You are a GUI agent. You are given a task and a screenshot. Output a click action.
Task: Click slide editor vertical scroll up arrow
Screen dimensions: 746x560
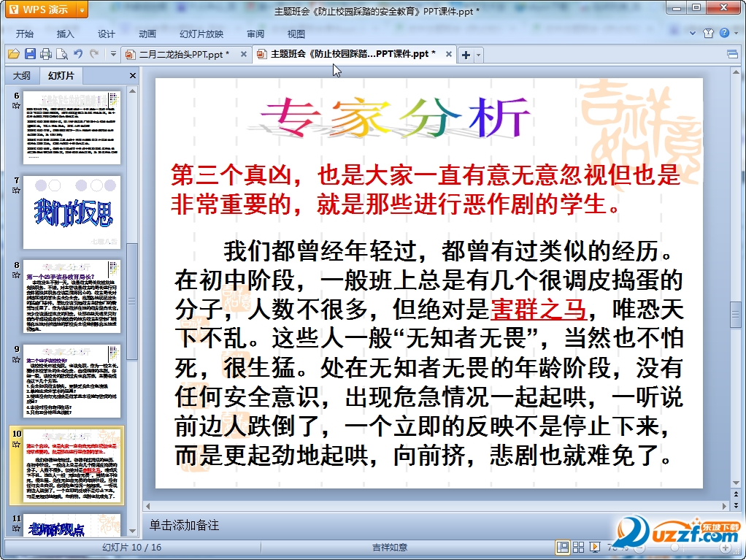click(x=736, y=73)
